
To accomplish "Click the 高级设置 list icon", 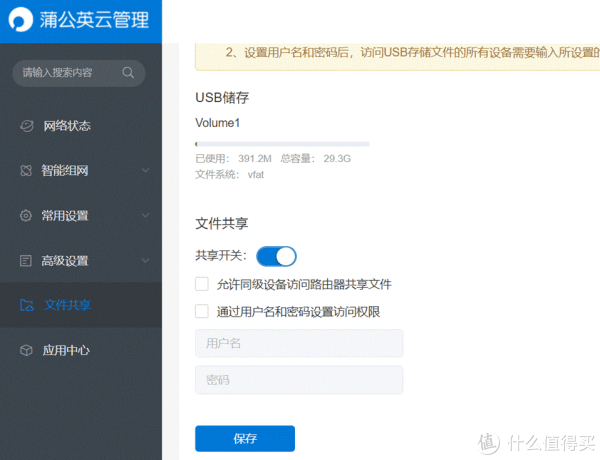I will point(26,261).
